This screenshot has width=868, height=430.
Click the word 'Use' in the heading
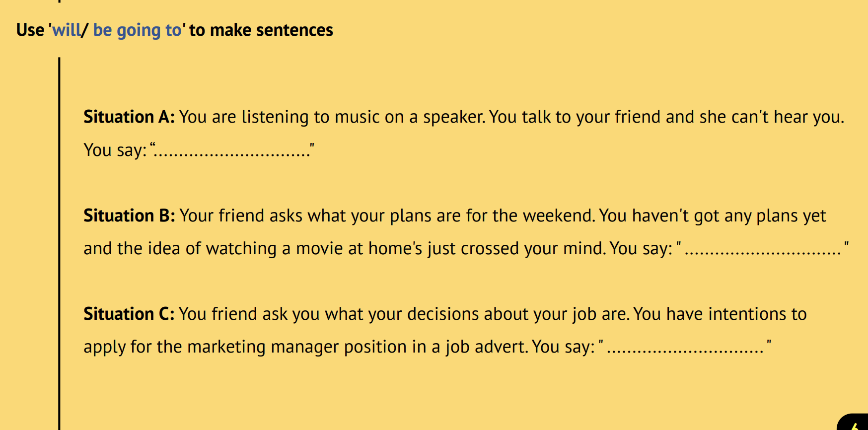coord(30,30)
